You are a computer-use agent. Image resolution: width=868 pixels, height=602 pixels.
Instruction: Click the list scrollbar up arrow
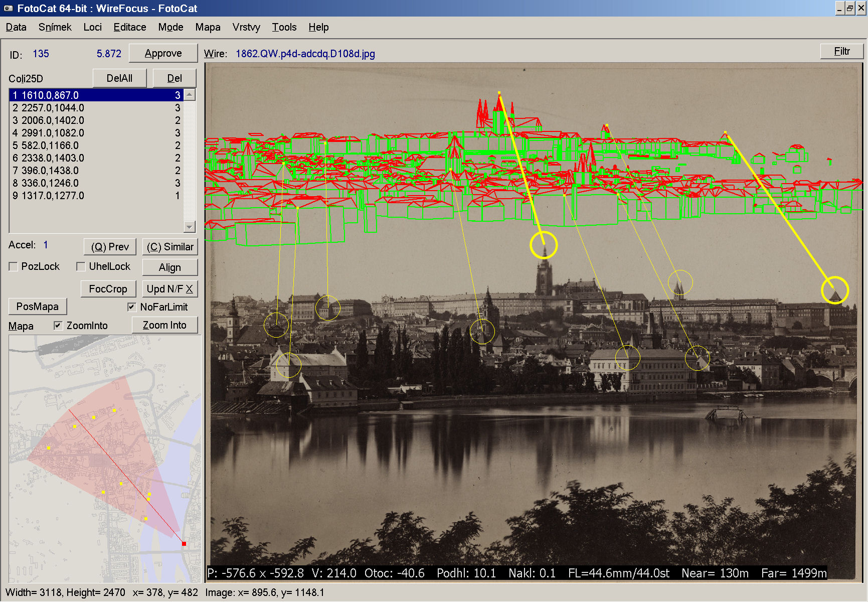[190, 95]
